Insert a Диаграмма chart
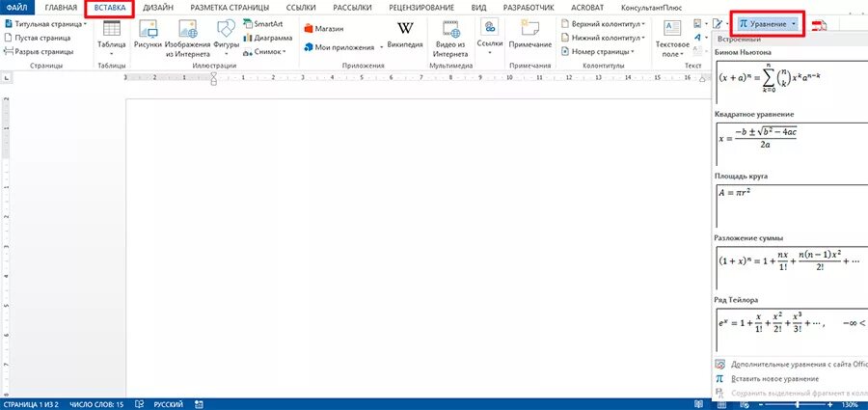868x410 pixels. (x=267, y=38)
